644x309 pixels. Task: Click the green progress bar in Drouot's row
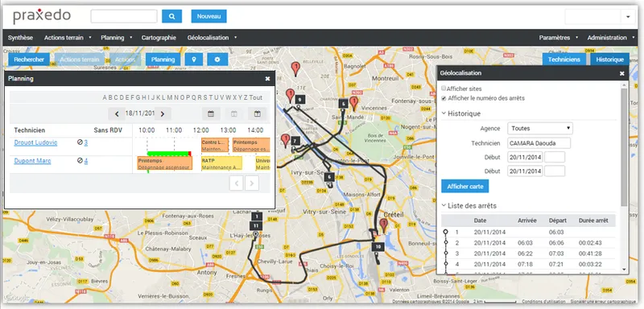[x=168, y=154]
